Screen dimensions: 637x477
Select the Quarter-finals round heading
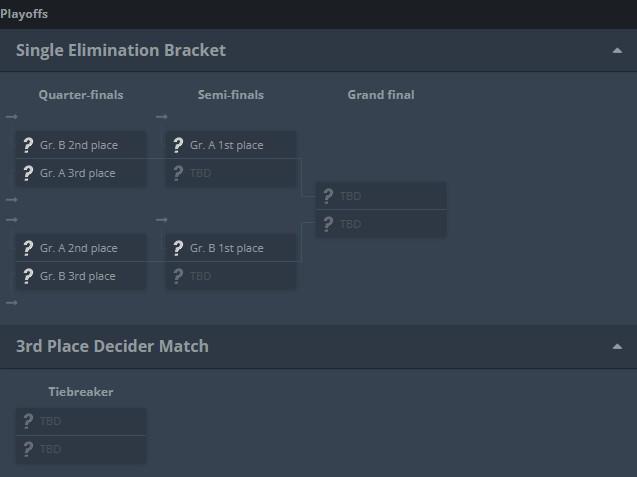(81, 95)
